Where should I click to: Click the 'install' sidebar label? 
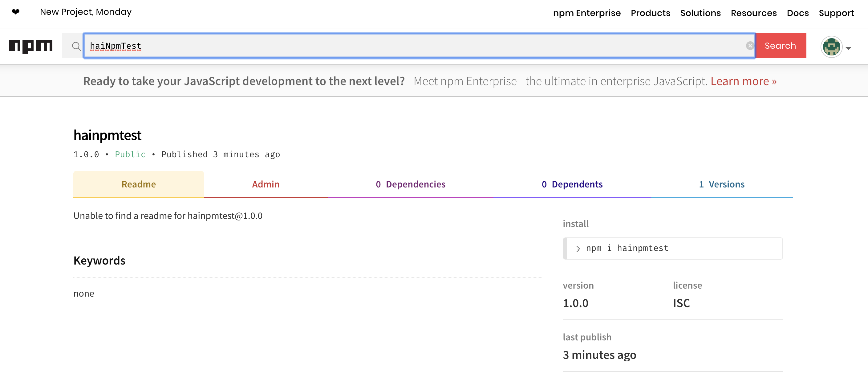[575, 224]
